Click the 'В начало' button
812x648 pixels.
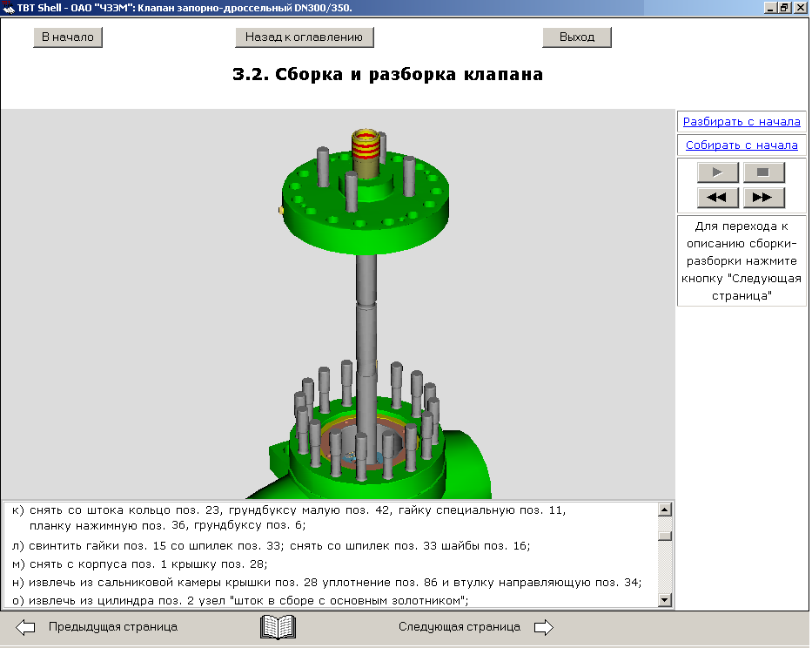click(68, 37)
